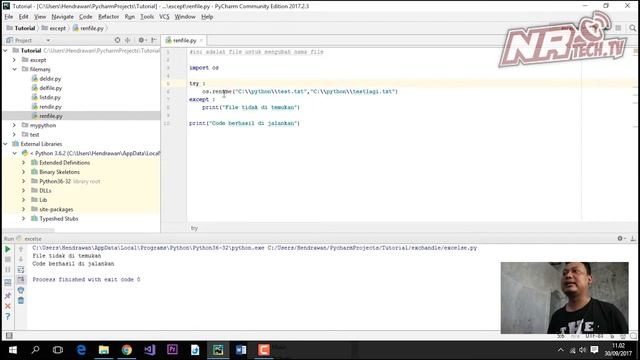Select rendir.py in project tree
This screenshot has width=640, height=360.
[50, 107]
